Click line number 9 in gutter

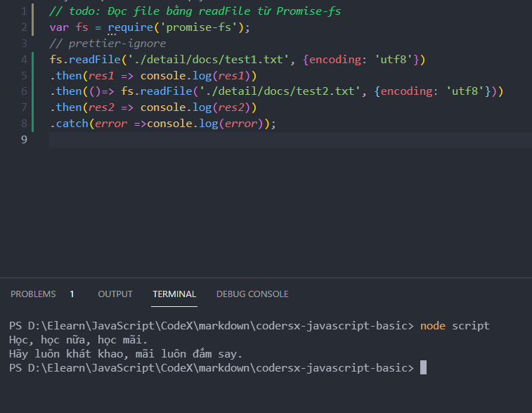tap(24, 140)
